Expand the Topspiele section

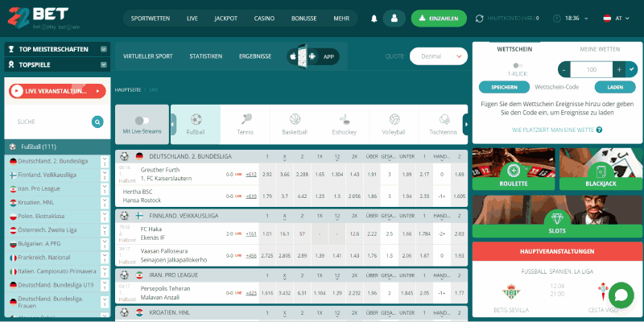[104, 64]
